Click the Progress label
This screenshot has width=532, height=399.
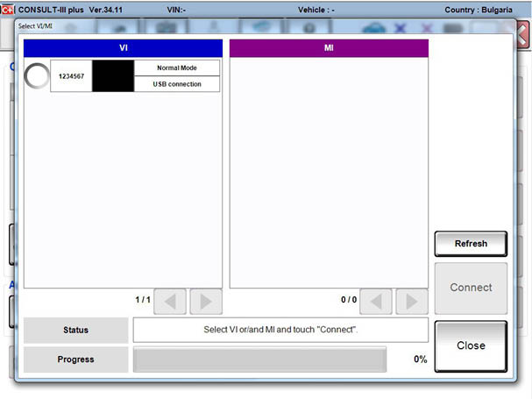coord(76,360)
